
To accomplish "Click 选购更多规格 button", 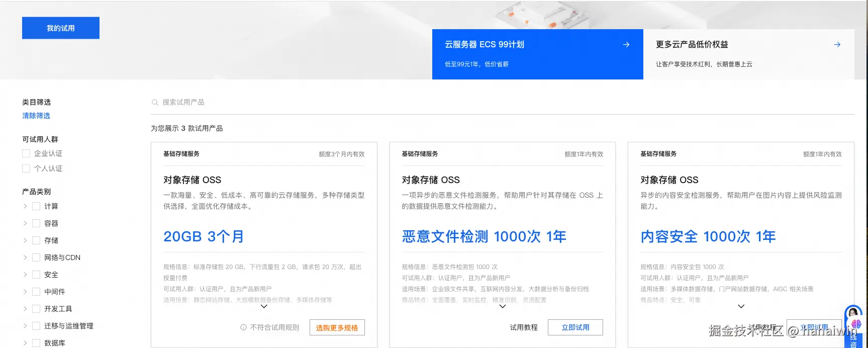I will click(337, 327).
